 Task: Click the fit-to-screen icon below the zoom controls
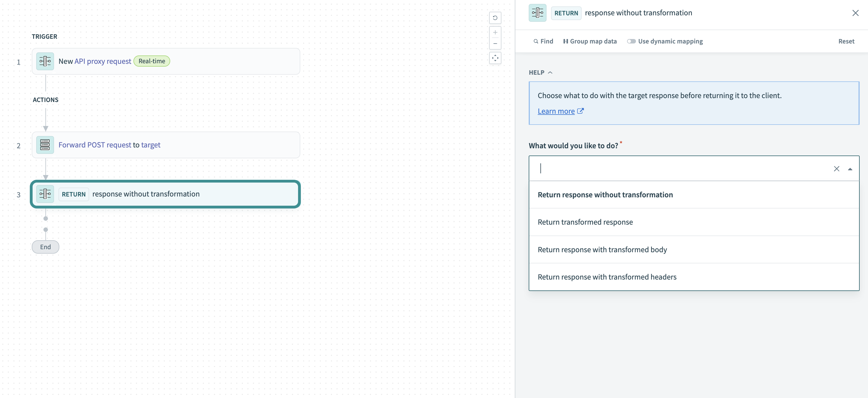pyautogui.click(x=495, y=58)
